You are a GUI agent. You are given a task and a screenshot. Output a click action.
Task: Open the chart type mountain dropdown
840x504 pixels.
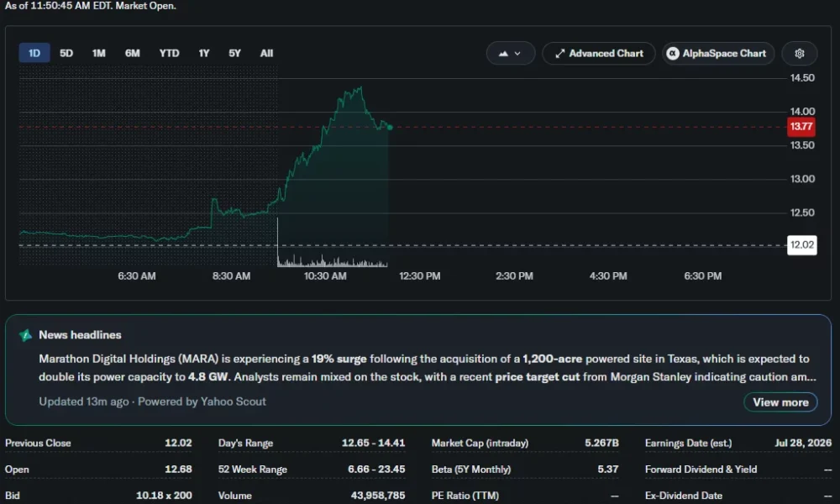[x=510, y=54]
